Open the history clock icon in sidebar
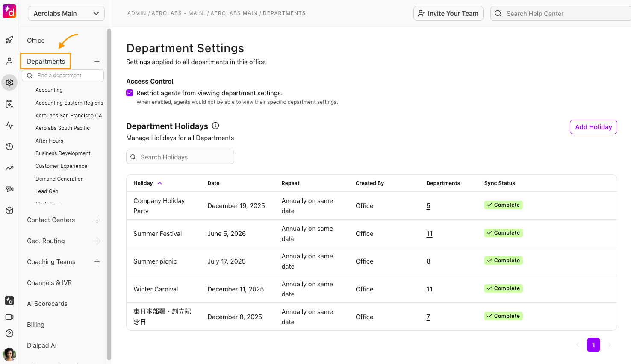Screen dimensions: 631x364 tap(9, 147)
